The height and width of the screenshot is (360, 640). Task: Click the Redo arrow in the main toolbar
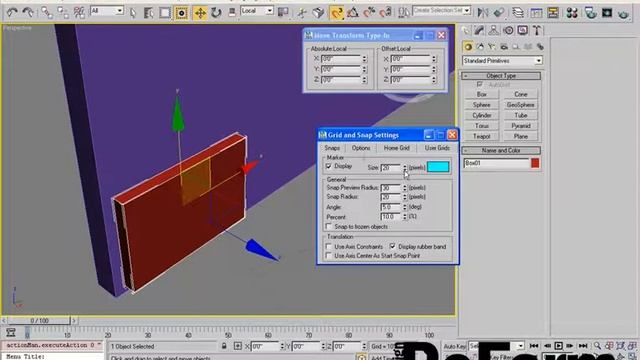coord(28,13)
